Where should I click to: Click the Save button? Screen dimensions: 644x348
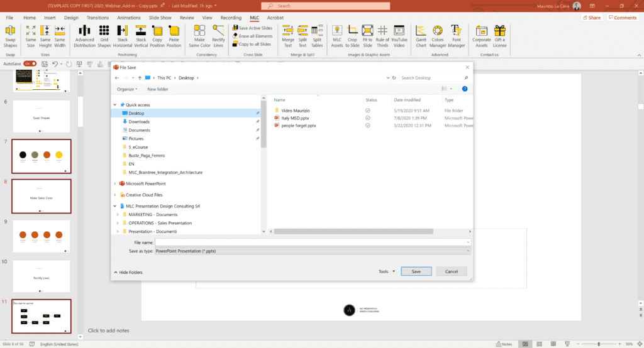[x=416, y=271]
